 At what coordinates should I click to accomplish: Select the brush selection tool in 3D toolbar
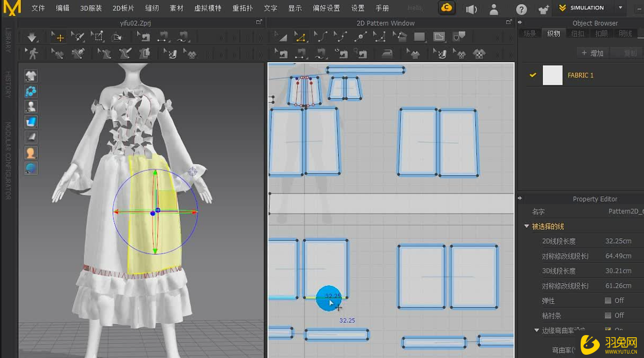(x=78, y=37)
